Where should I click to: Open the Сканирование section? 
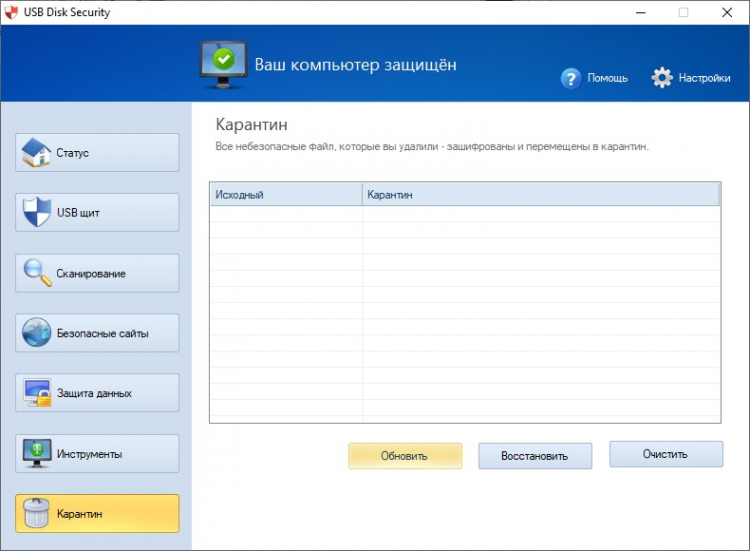(97, 273)
